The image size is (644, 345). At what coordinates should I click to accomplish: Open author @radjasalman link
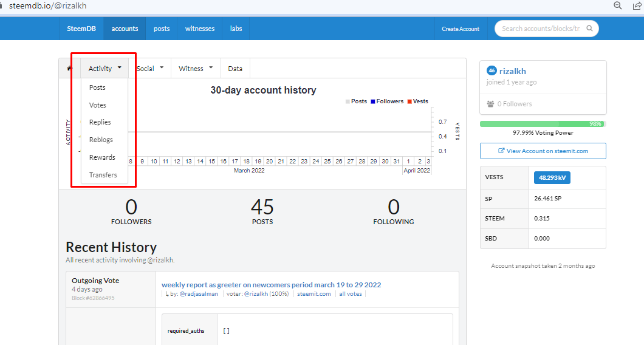click(x=199, y=293)
